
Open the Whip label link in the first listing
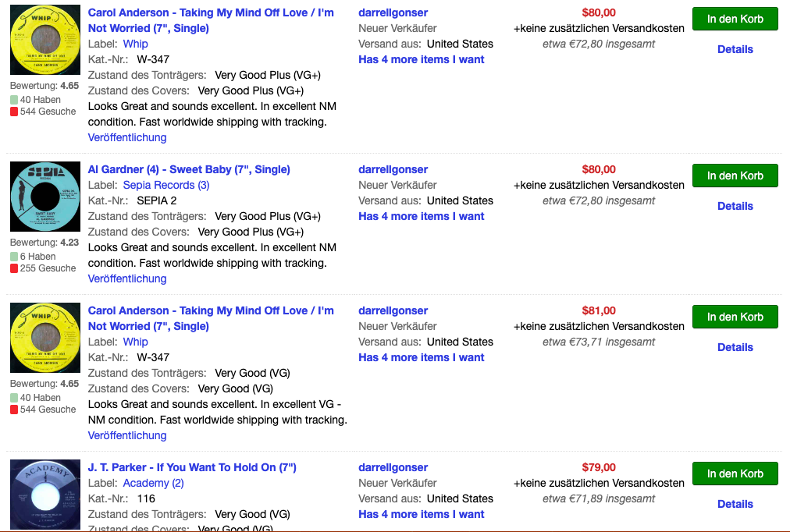click(136, 44)
